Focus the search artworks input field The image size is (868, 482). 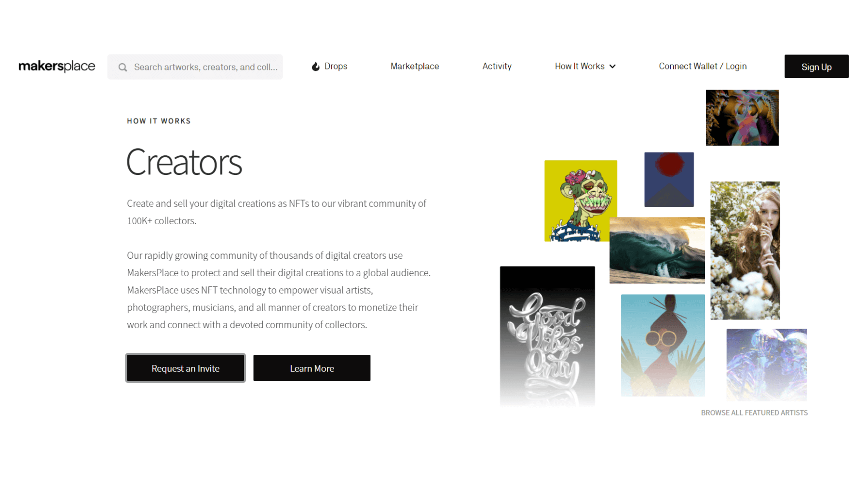[x=195, y=67]
